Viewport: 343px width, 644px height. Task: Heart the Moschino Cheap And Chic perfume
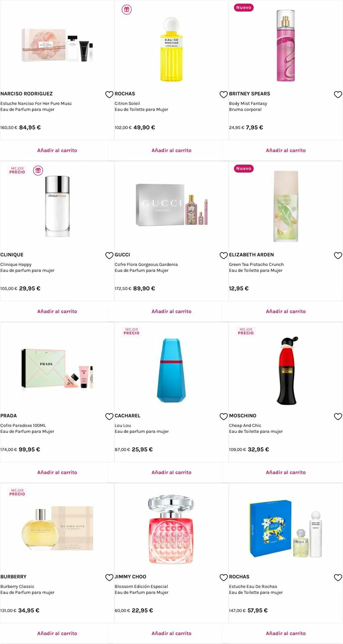(x=338, y=417)
